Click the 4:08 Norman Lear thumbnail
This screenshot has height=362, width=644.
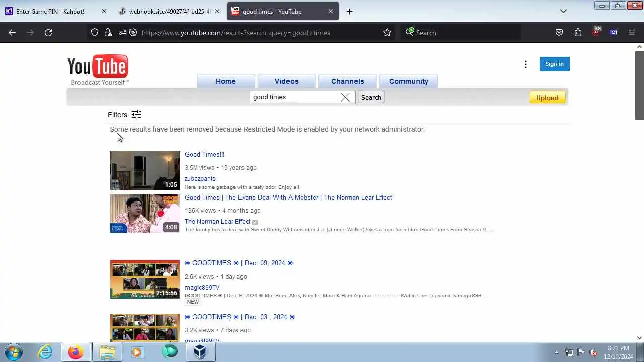tap(145, 213)
